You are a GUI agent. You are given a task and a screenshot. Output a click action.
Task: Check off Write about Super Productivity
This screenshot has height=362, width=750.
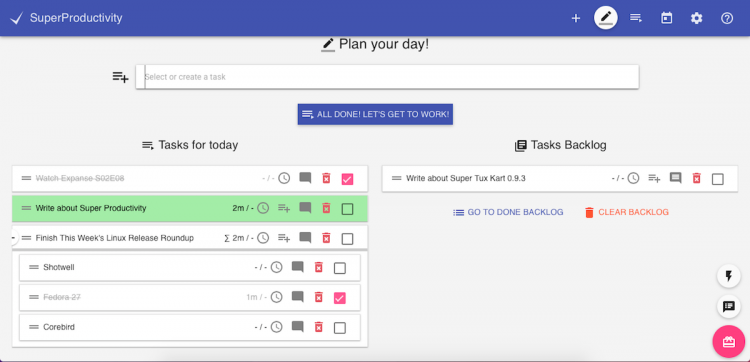[x=347, y=209]
